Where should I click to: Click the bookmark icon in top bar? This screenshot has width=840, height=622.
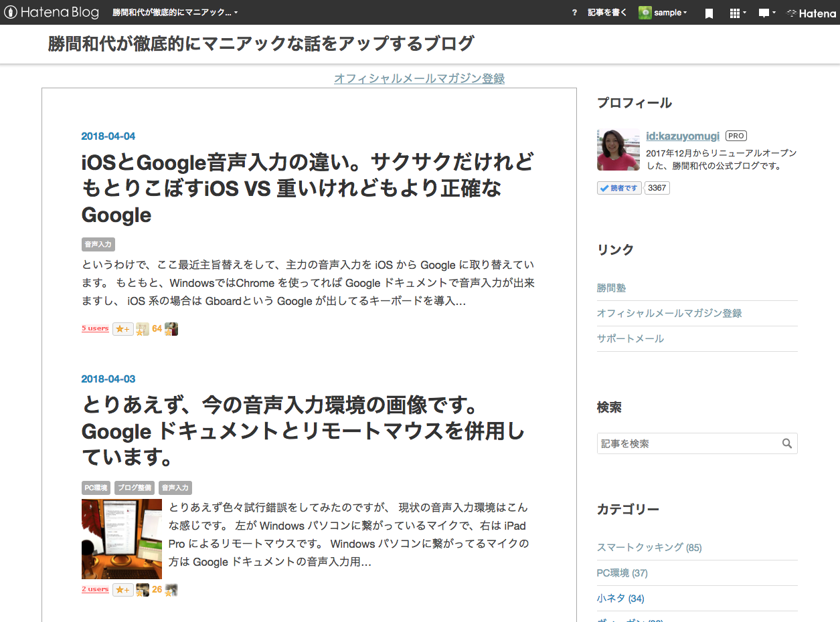pos(709,13)
